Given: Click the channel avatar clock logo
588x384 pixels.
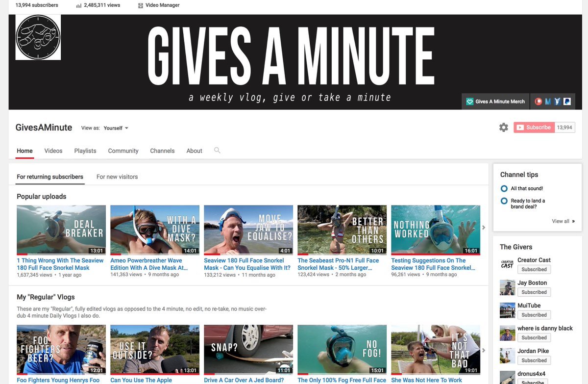Looking at the screenshot, I should pyautogui.click(x=38, y=37).
